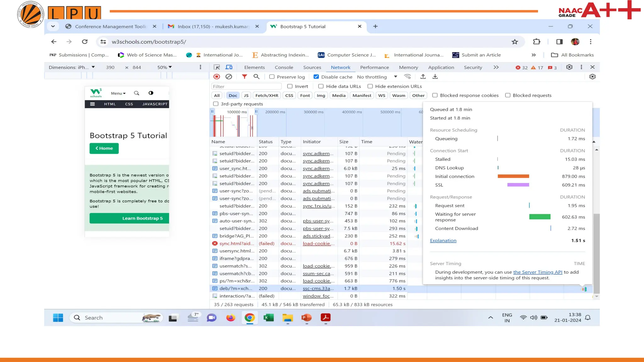Screen dimensions: 644x362
Task: Uncheck Disable cache checkbox
Action: pyautogui.click(x=316, y=77)
